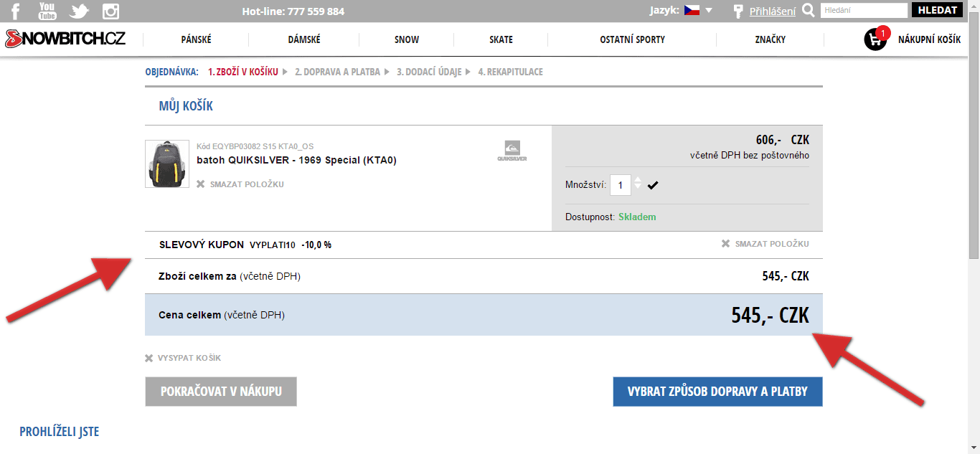Empty the cart with VYSYPAT KOŠÍK

[183, 358]
